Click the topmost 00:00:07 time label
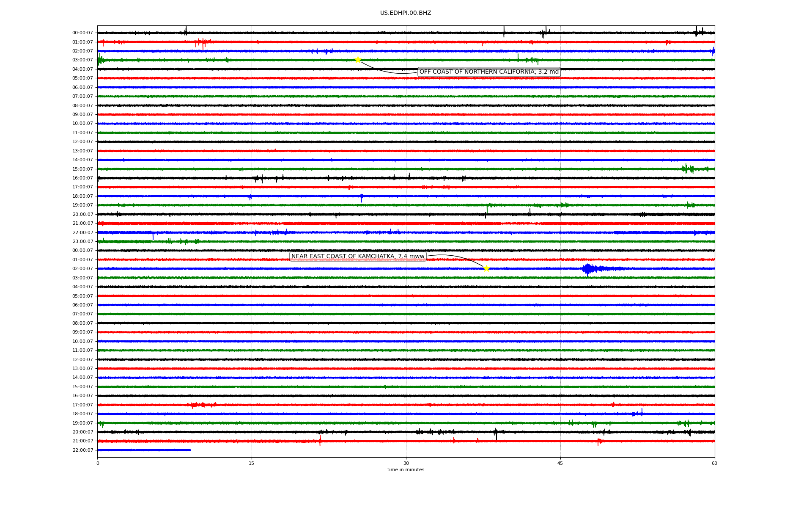This screenshot has width=812, height=508. click(82, 33)
